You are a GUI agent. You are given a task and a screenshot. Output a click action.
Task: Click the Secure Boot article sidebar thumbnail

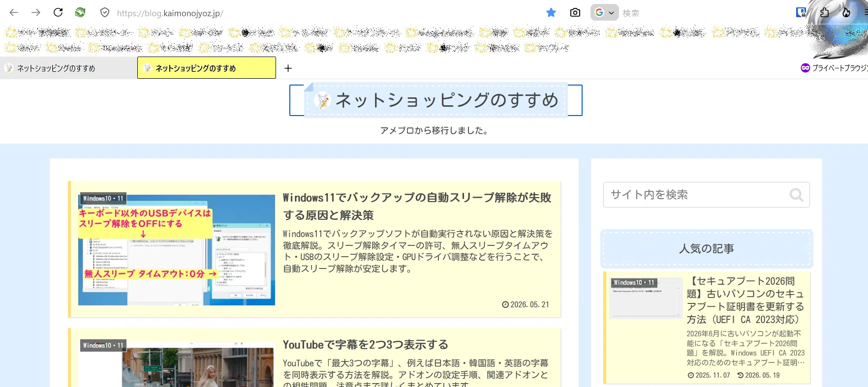point(646,298)
